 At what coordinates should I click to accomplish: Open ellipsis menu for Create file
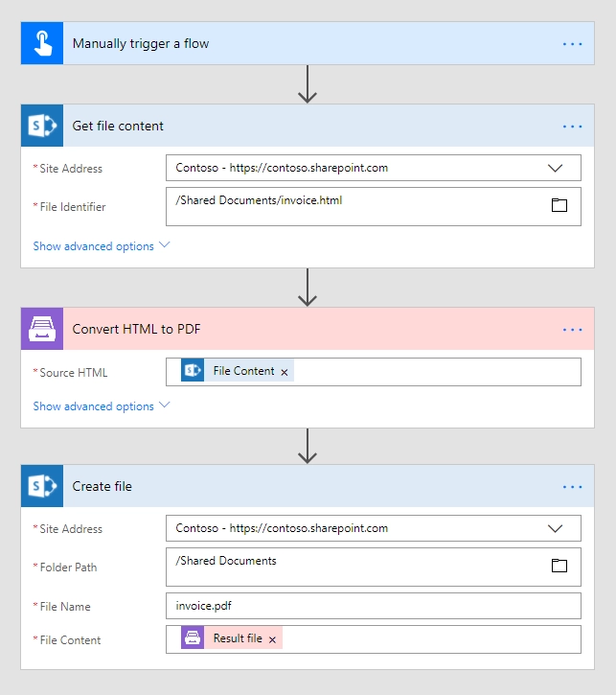[x=572, y=487]
